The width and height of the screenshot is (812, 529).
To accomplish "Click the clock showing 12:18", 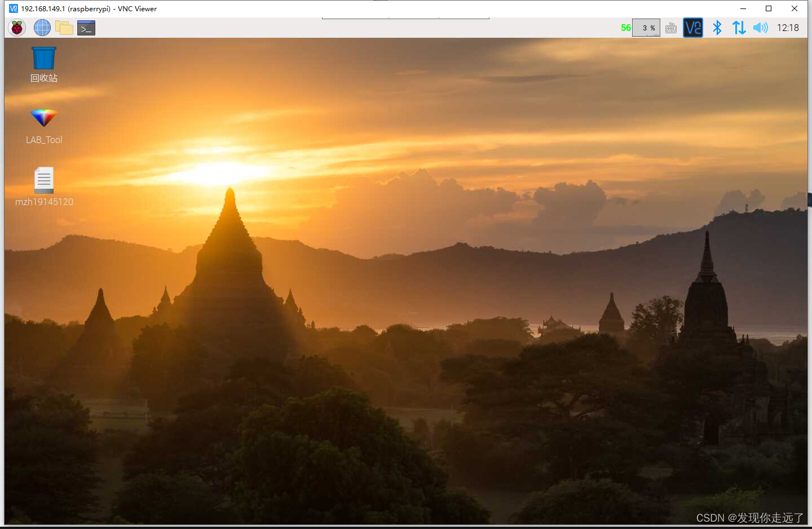I will tap(788, 28).
